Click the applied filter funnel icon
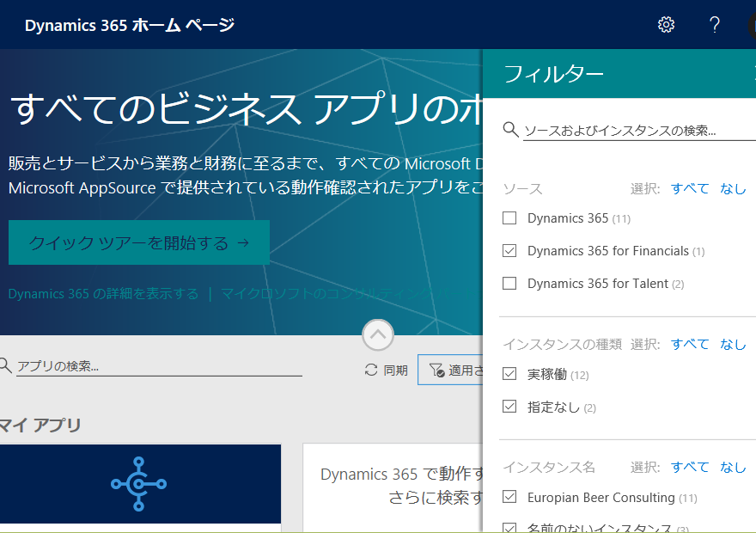 (436, 370)
